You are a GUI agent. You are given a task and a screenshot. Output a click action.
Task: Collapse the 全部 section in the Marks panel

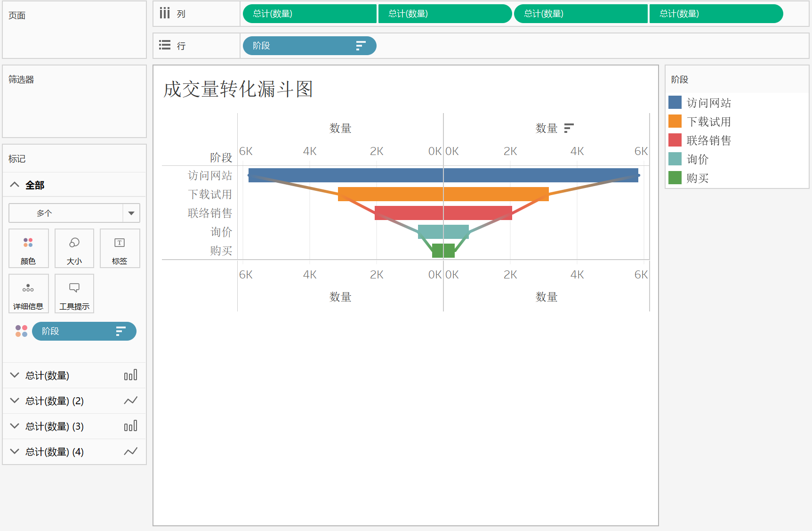[x=14, y=185]
